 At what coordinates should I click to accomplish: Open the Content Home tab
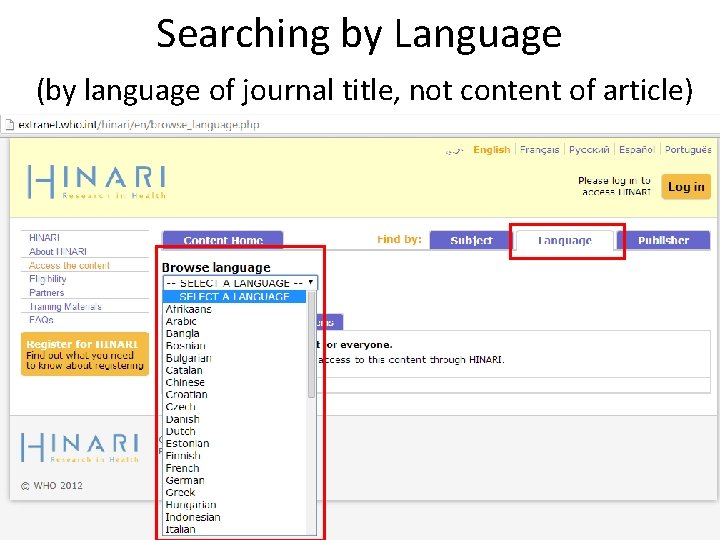coord(223,240)
